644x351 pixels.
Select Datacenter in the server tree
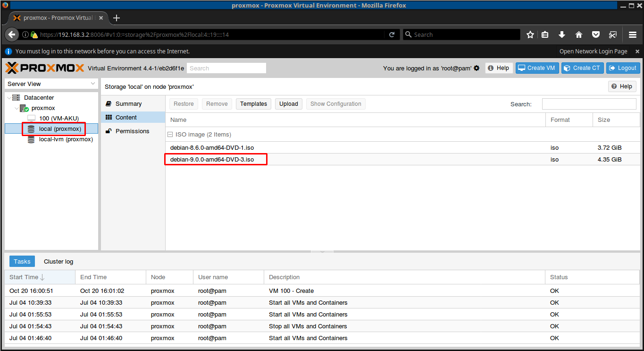pyautogui.click(x=39, y=97)
